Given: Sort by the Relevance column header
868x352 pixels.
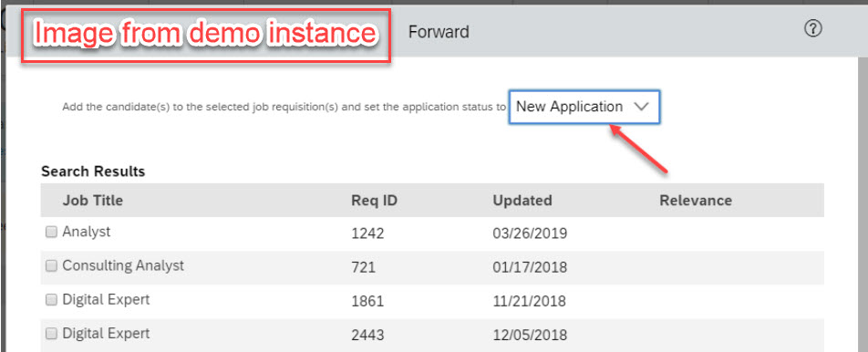Looking at the screenshot, I should pos(696,201).
